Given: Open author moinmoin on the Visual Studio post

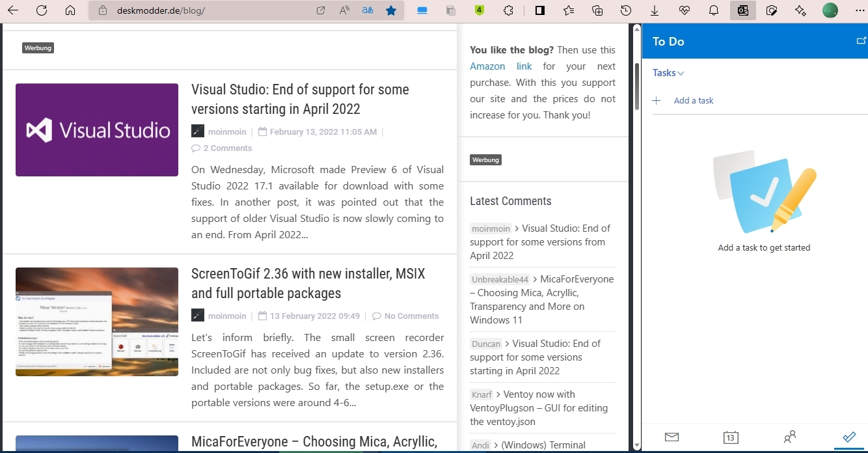Looking at the screenshot, I should point(227,131).
